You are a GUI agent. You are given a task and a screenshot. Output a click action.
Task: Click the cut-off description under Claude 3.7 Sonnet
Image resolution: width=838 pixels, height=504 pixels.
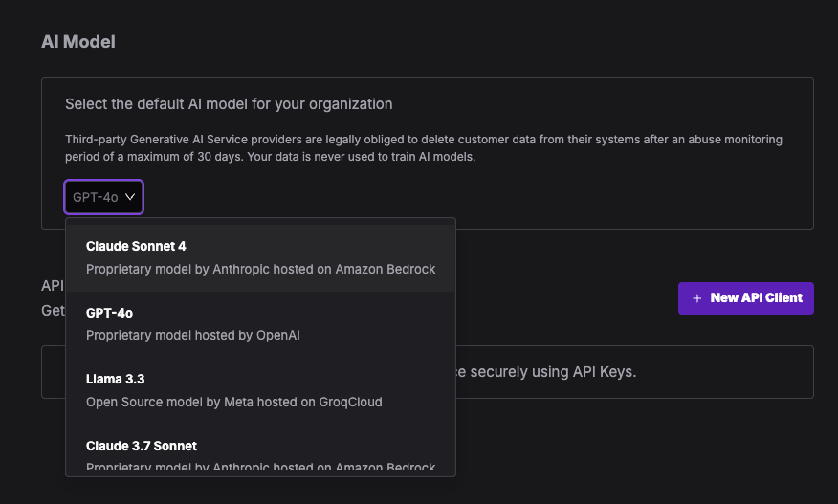[260, 467]
